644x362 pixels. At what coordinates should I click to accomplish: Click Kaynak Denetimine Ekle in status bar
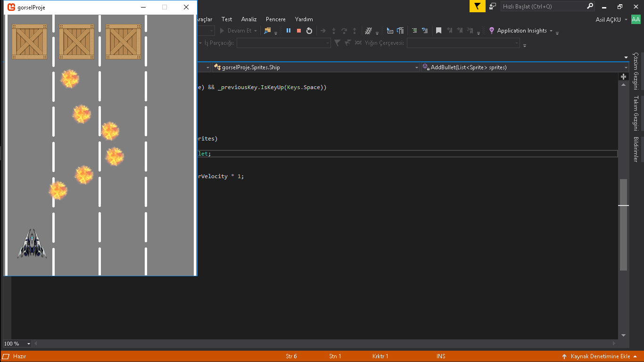pyautogui.click(x=601, y=356)
